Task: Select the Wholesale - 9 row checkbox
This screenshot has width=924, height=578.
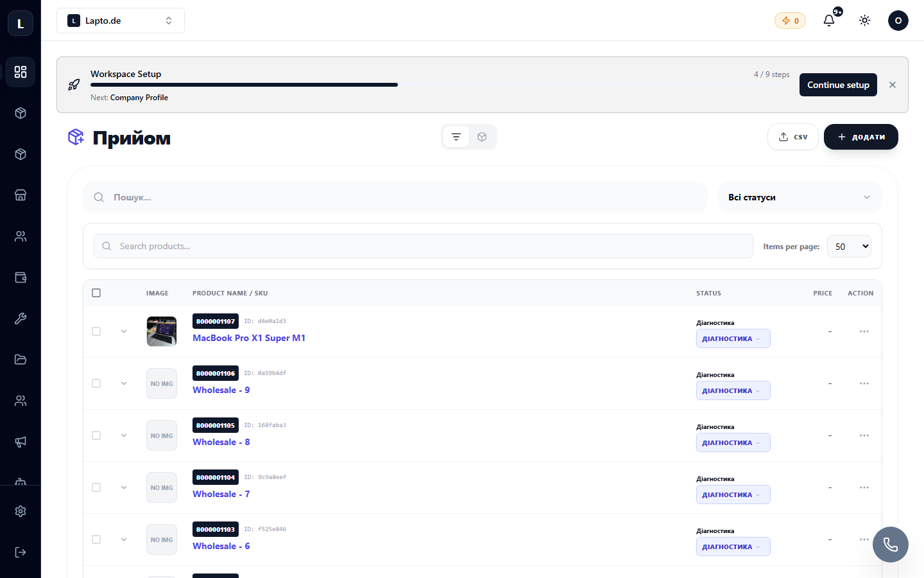Action: coord(96,383)
